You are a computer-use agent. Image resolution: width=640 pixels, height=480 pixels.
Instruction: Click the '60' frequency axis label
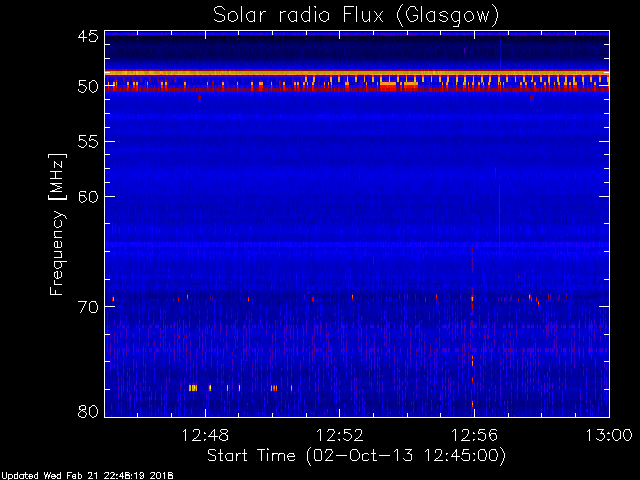[x=88, y=197]
